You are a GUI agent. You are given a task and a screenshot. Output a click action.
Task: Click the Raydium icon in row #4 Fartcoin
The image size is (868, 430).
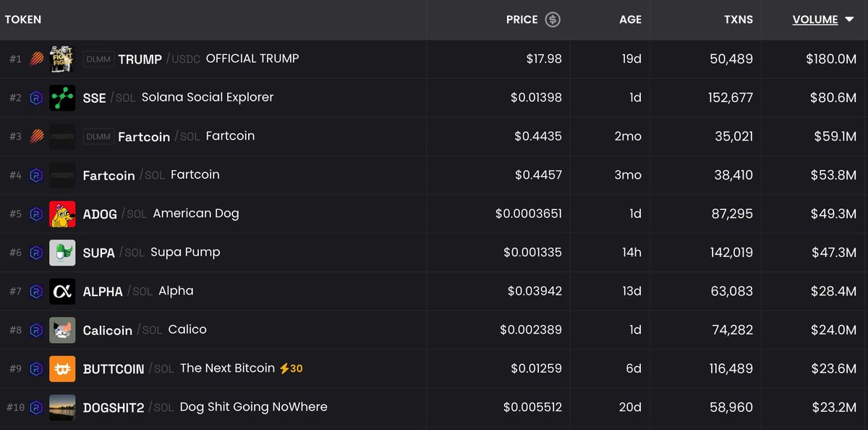click(x=36, y=175)
